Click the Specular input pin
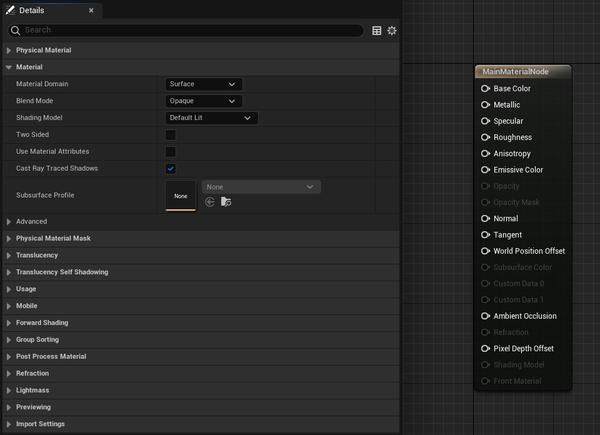 click(485, 121)
